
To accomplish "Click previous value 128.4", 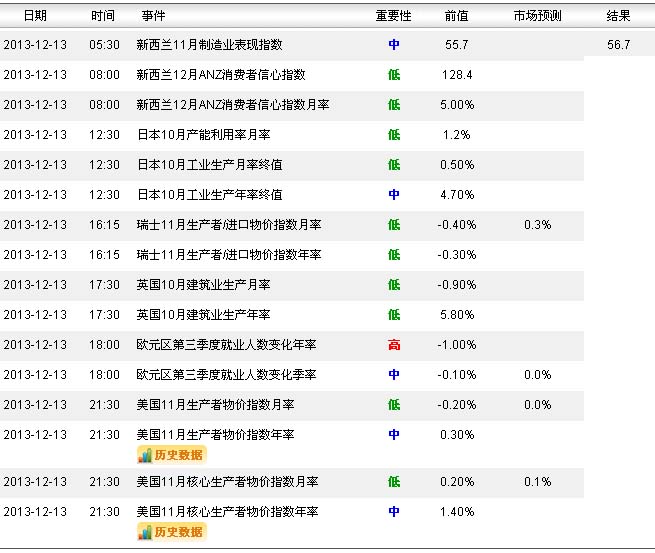I will tap(457, 75).
